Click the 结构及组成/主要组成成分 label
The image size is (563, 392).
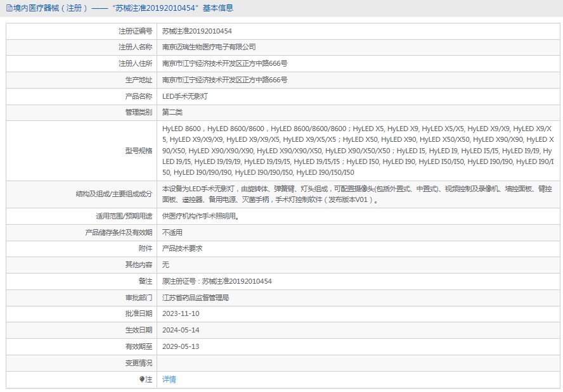(x=114, y=194)
